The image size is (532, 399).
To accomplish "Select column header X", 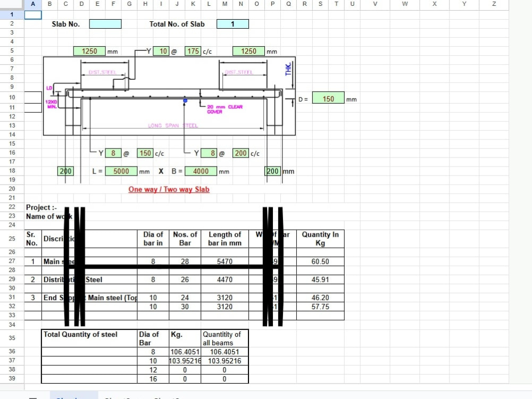I will [x=434, y=4].
